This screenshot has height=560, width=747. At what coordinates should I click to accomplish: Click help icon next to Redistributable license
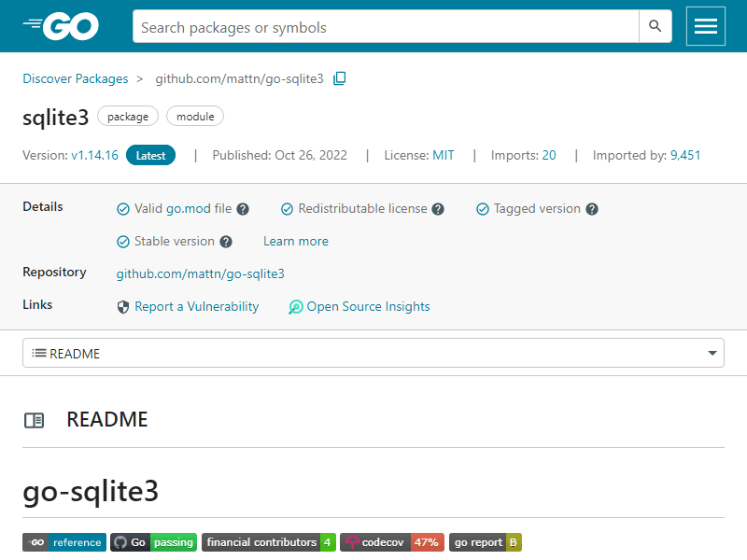click(x=438, y=209)
